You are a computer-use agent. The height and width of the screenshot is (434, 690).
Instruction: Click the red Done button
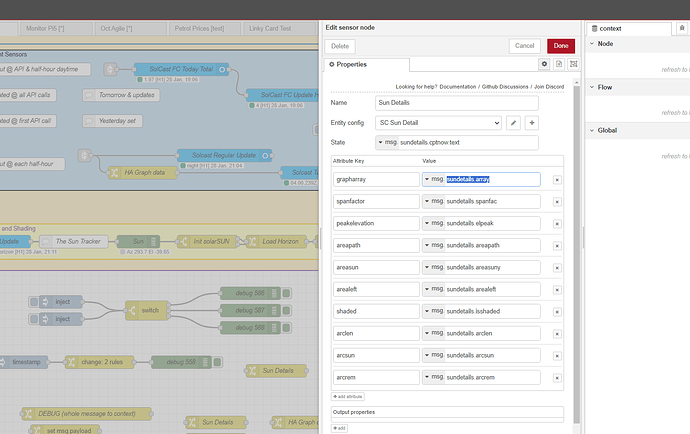560,46
